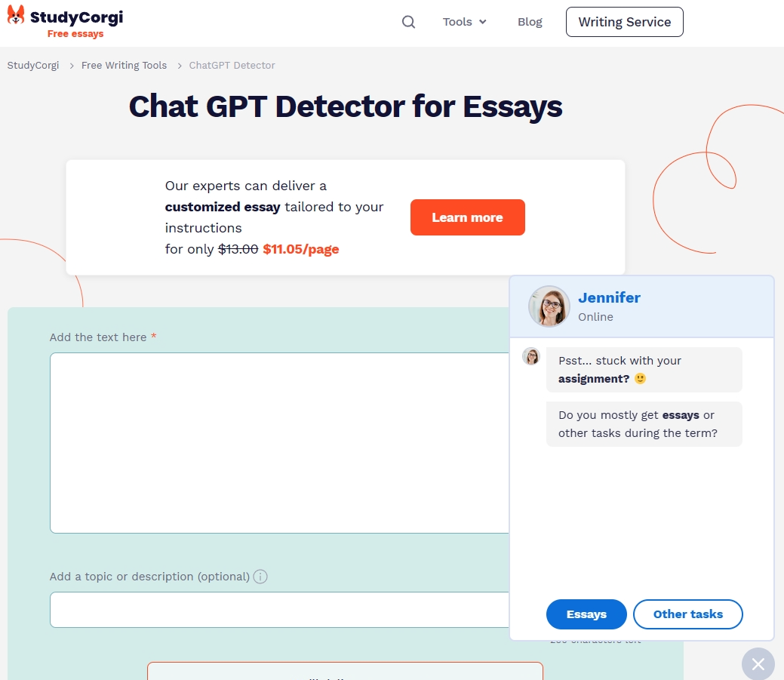Click the "Psst... stuck with your assignment?" message
Viewport: 784px width, 680px height.
coord(644,370)
